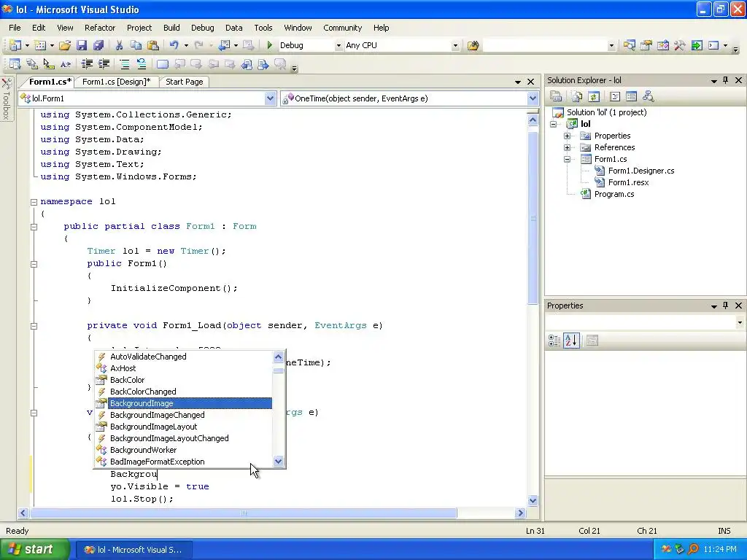Open the Command Window toolbar icon
747x560 pixels.
[x=713, y=45]
